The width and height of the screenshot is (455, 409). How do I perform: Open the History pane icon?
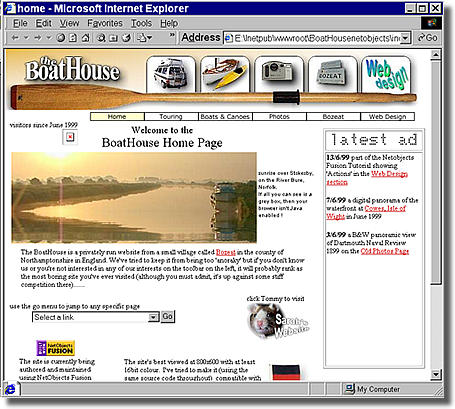pos(126,38)
